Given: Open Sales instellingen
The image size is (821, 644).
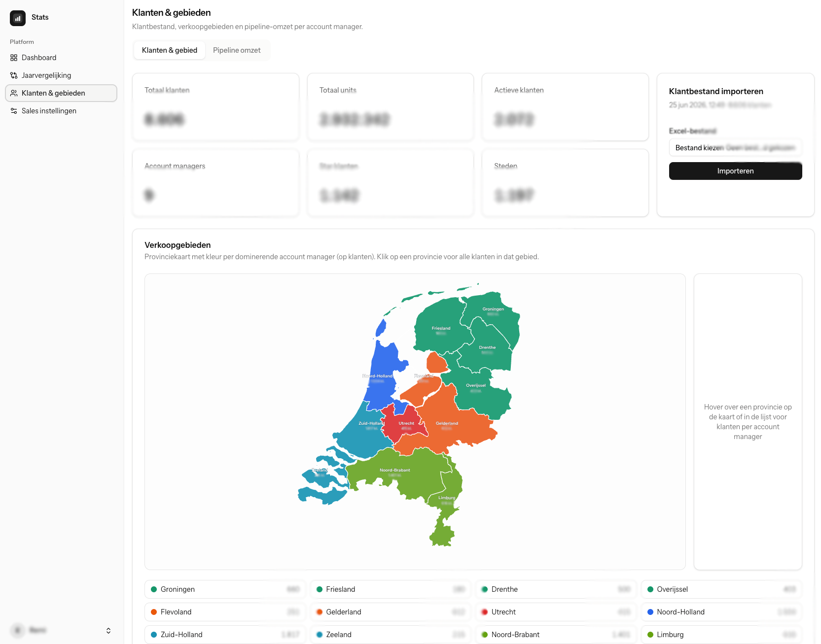Looking at the screenshot, I should 61,111.
